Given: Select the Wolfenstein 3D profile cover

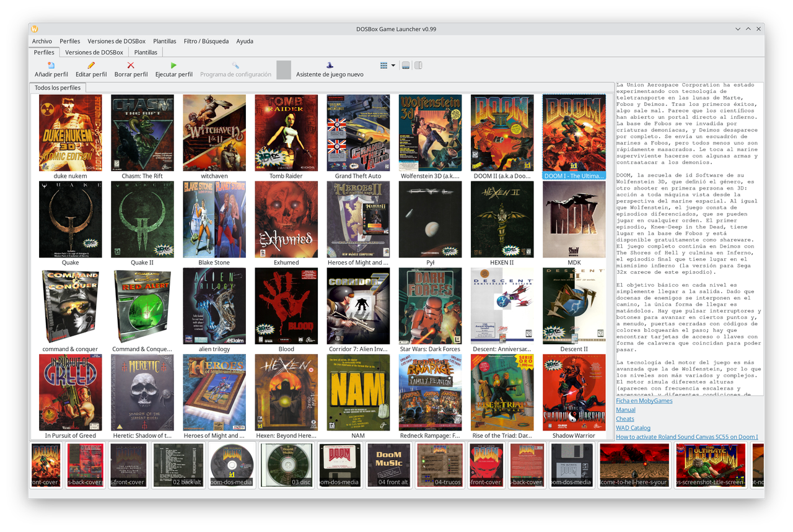Looking at the screenshot, I should [430, 133].
